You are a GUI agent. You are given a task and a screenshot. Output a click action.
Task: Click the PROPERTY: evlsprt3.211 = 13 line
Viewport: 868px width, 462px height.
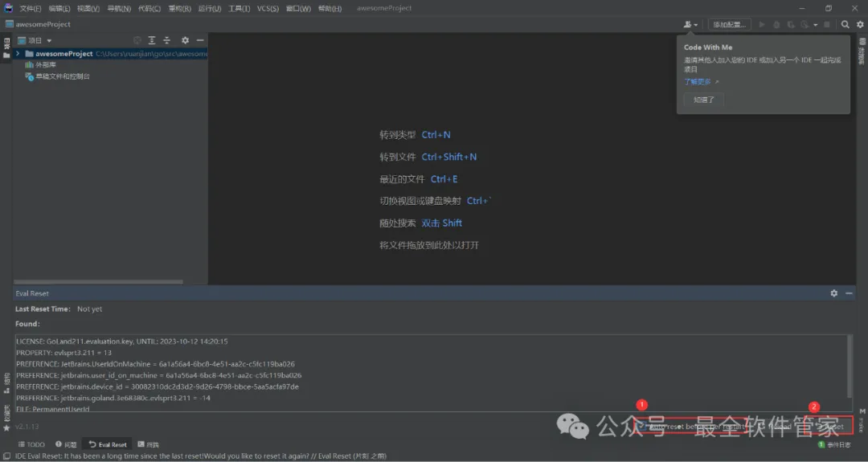pyautogui.click(x=63, y=353)
